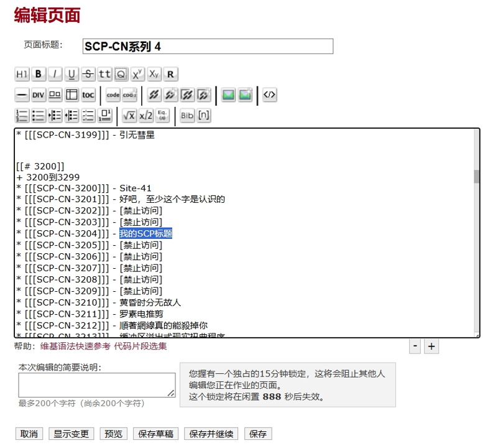Open the 代码片段选集 link
Screen dimensions: 493x448
click(141, 346)
